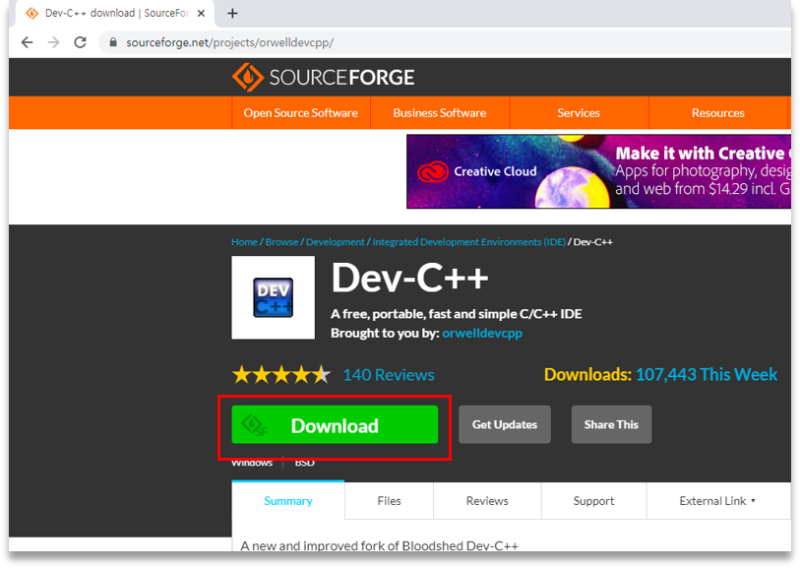This screenshot has height=568, width=800.
Task: Go to Development breadcrumb link
Action: pos(335,242)
